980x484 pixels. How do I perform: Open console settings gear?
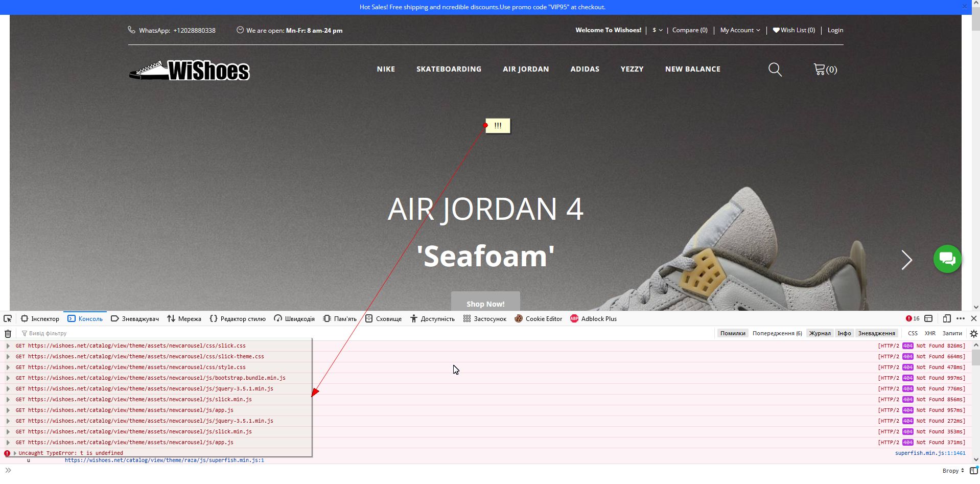coord(974,333)
